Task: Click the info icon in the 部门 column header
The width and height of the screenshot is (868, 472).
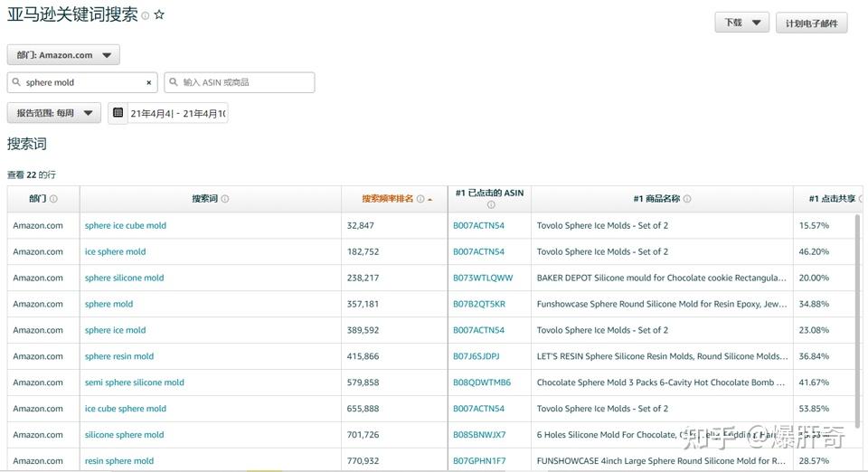Action: [x=53, y=199]
